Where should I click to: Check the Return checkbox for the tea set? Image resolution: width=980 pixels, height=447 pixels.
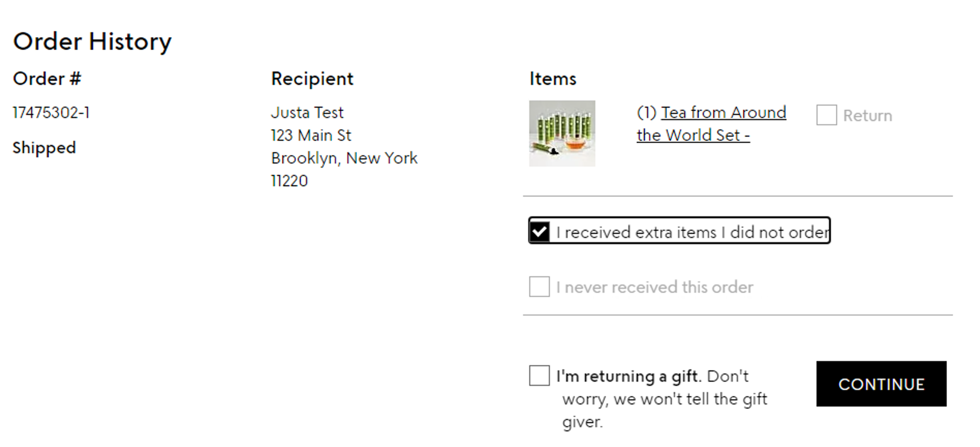tap(826, 115)
